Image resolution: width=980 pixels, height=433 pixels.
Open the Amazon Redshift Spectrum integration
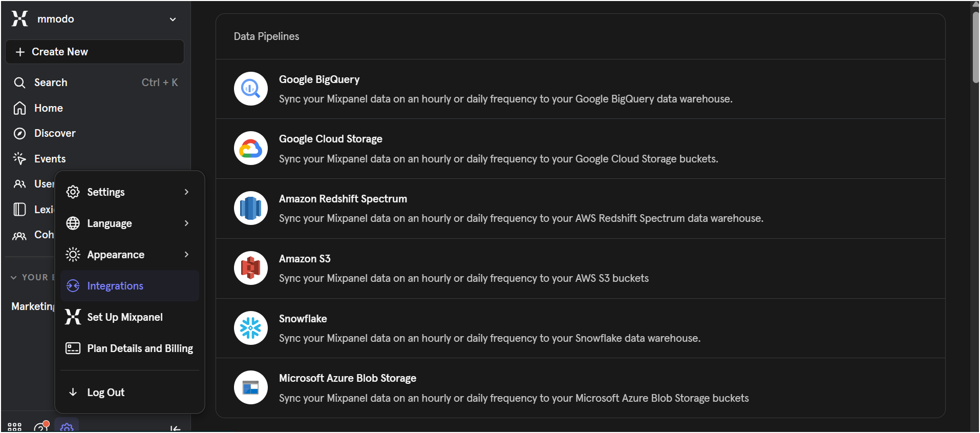pos(581,209)
